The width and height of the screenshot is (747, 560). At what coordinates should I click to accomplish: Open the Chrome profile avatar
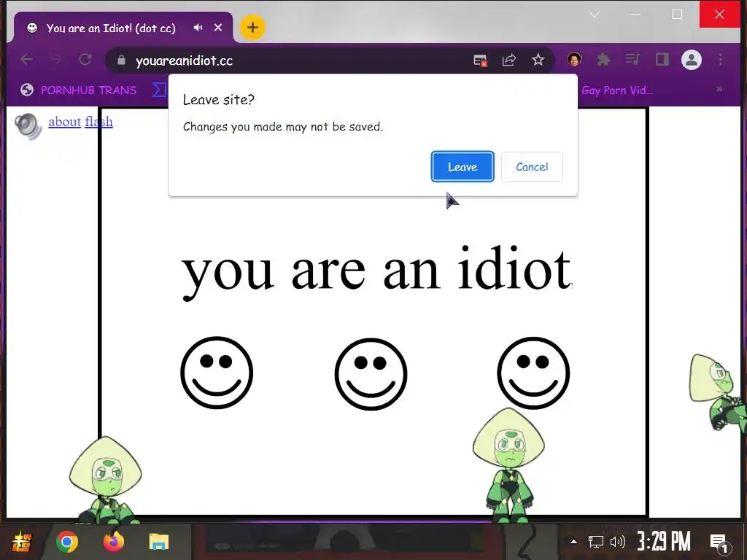(x=692, y=60)
